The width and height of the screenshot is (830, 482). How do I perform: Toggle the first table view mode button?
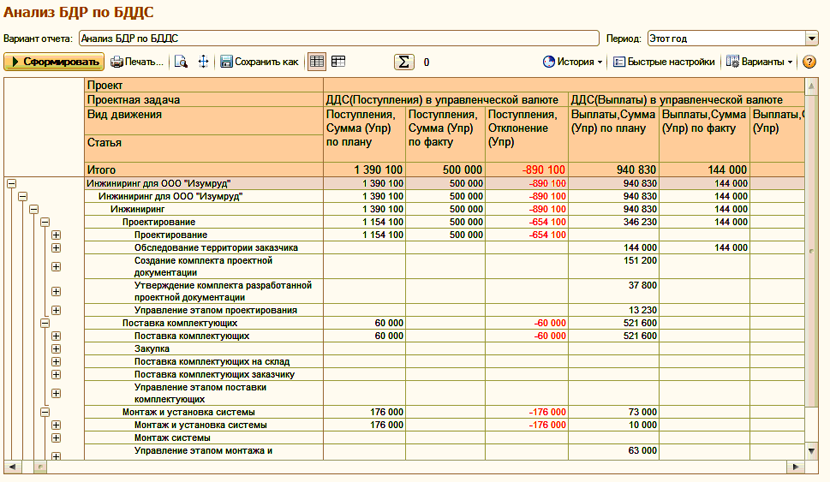[x=317, y=62]
